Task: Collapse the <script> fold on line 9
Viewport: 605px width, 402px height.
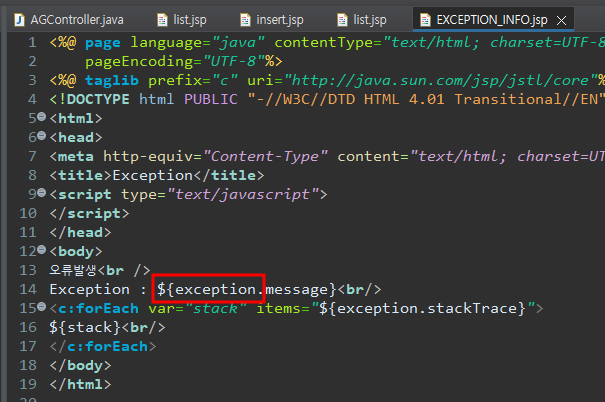Action: pyautogui.click(x=42, y=193)
